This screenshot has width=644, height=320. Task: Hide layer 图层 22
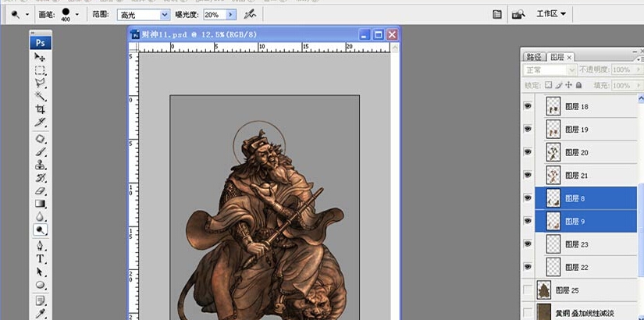pyautogui.click(x=528, y=267)
